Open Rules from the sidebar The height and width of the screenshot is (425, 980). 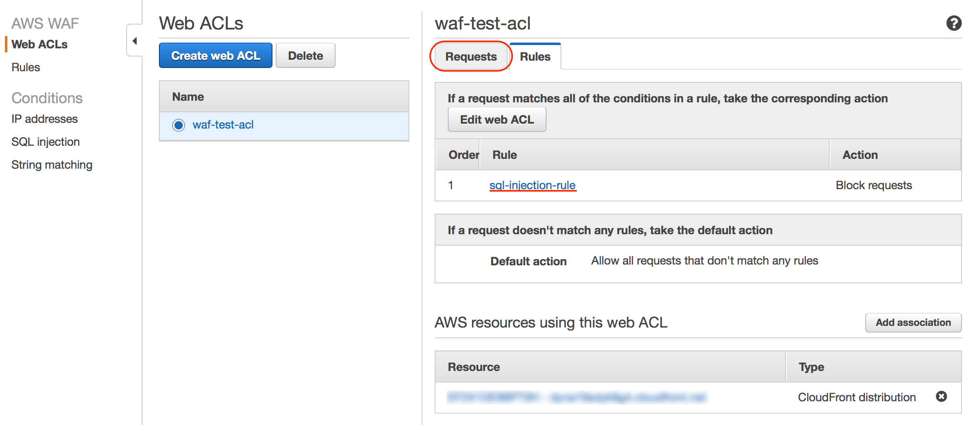(25, 67)
